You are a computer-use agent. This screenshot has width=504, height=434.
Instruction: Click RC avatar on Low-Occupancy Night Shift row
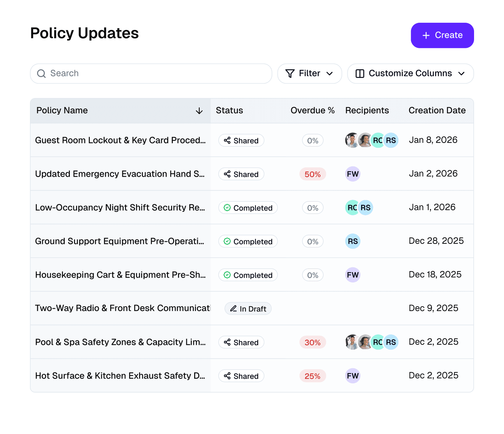[x=352, y=207]
